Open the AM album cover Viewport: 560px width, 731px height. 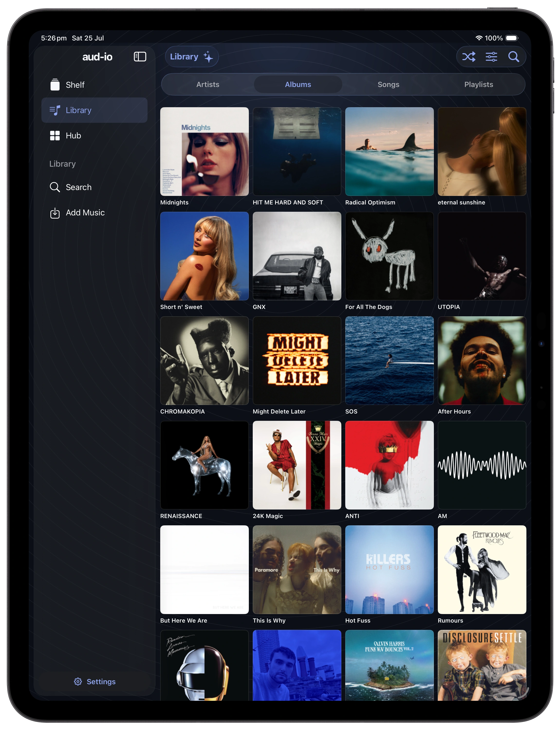click(x=482, y=465)
